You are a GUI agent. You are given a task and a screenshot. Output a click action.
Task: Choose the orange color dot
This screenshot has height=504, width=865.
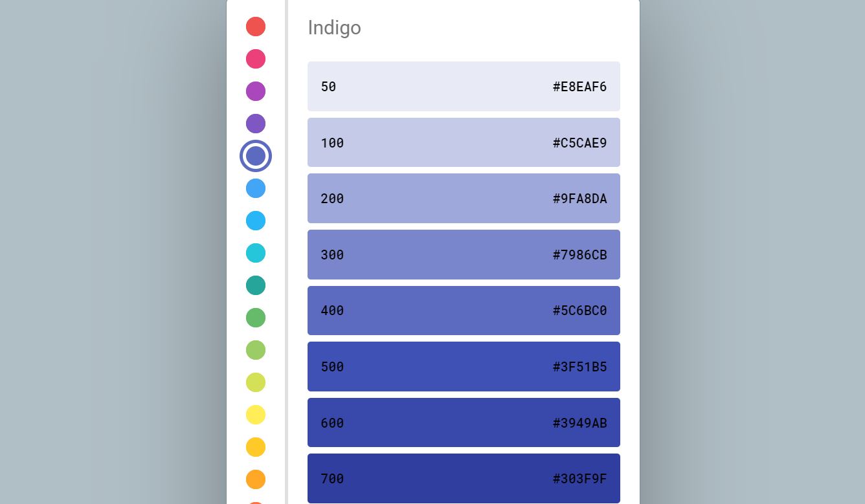click(x=256, y=479)
